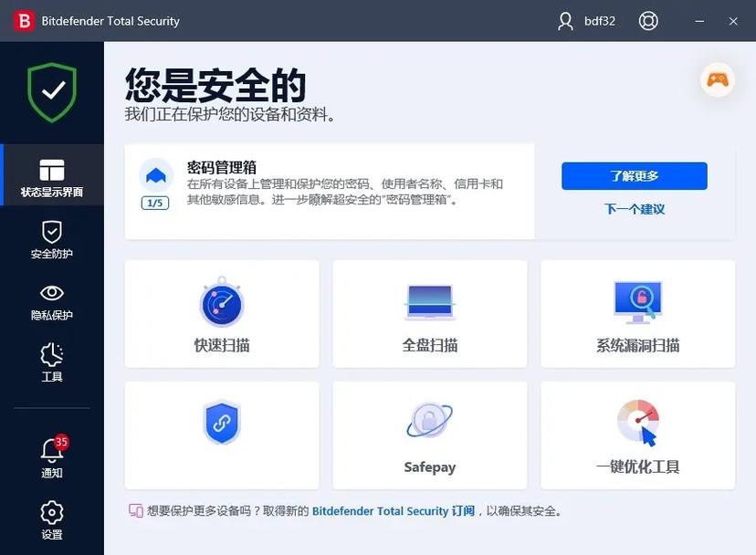Click the 了解更多 button
Screen dimensions: 756x555
point(636,175)
